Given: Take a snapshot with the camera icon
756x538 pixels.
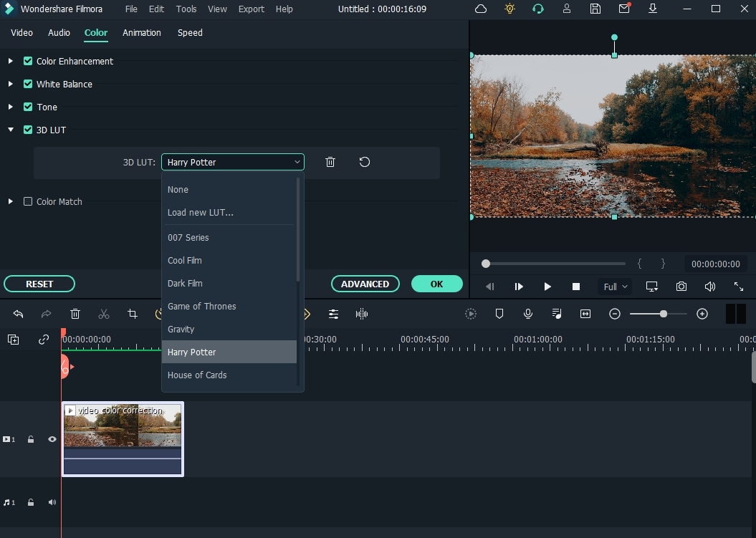Looking at the screenshot, I should pos(681,287).
